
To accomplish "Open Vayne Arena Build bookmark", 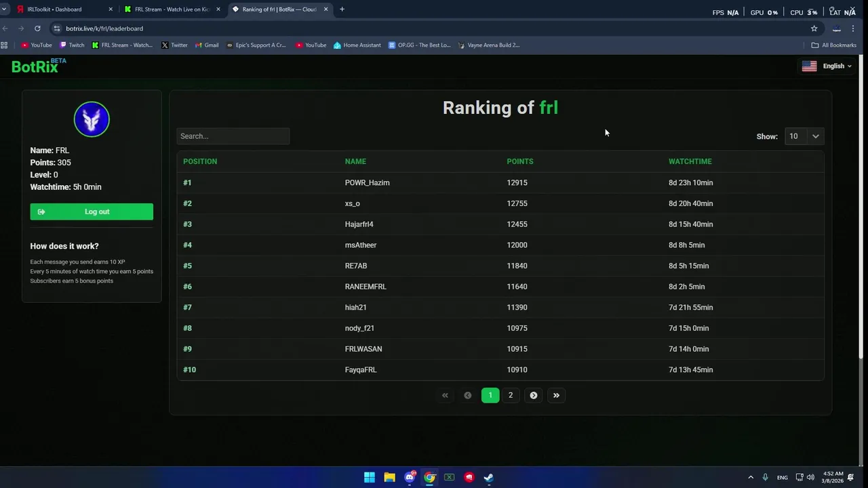I will coord(489,45).
